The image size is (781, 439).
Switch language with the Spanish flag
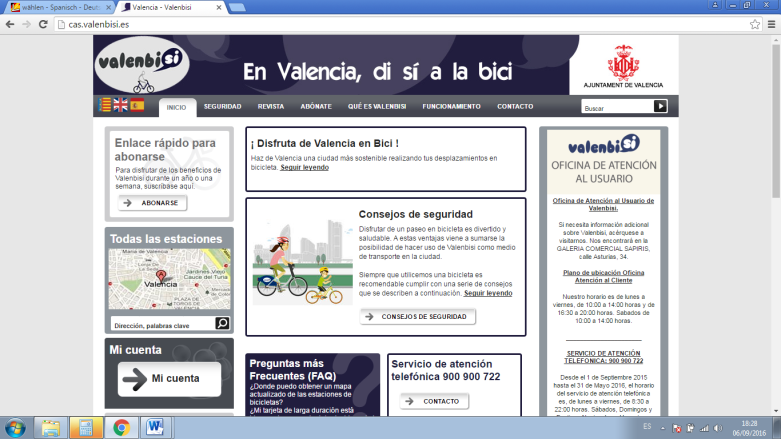(137, 105)
